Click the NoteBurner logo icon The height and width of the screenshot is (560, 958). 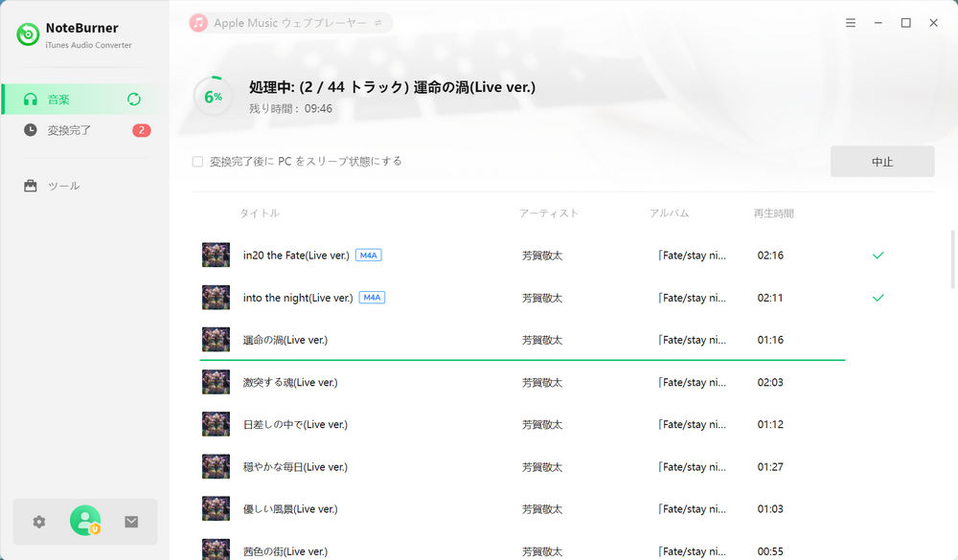(28, 34)
